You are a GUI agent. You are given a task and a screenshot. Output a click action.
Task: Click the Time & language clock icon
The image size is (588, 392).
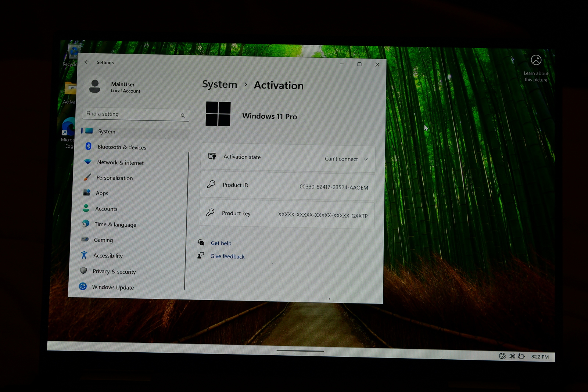coord(86,223)
